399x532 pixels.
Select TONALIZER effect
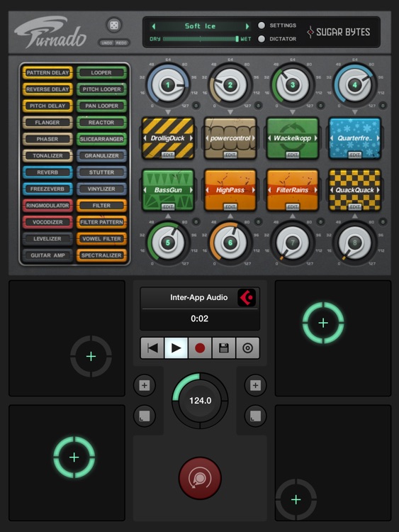[47, 156]
